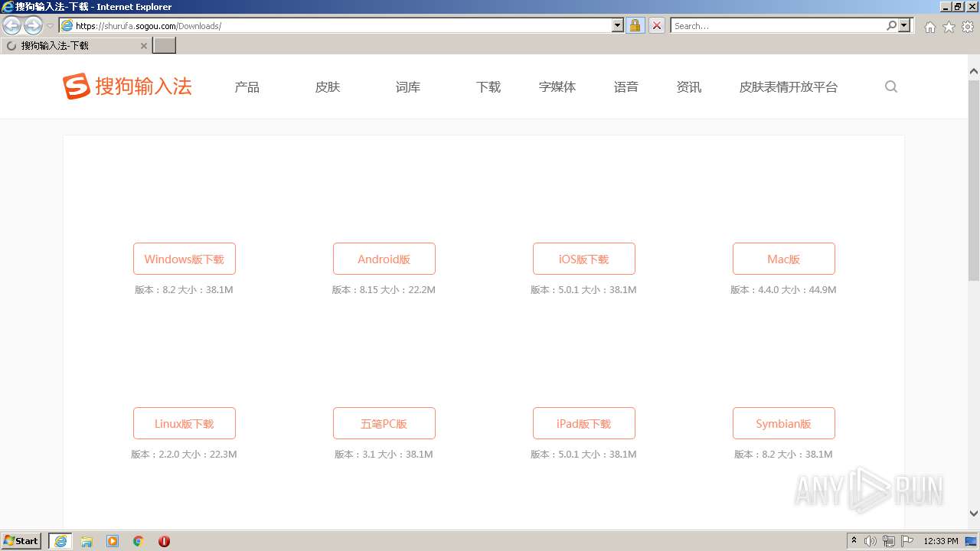Image resolution: width=980 pixels, height=551 pixels.
Task: Click the IE Search input box
Action: click(x=778, y=25)
